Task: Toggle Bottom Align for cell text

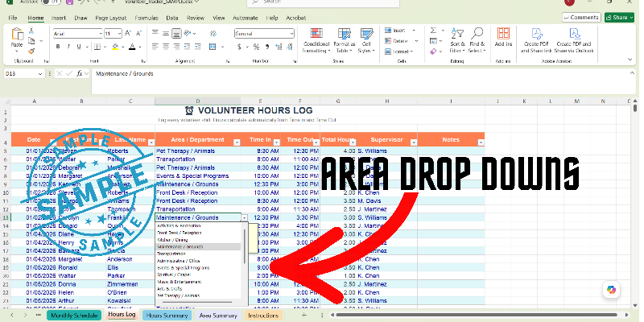Action: pyautogui.click(x=176, y=33)
